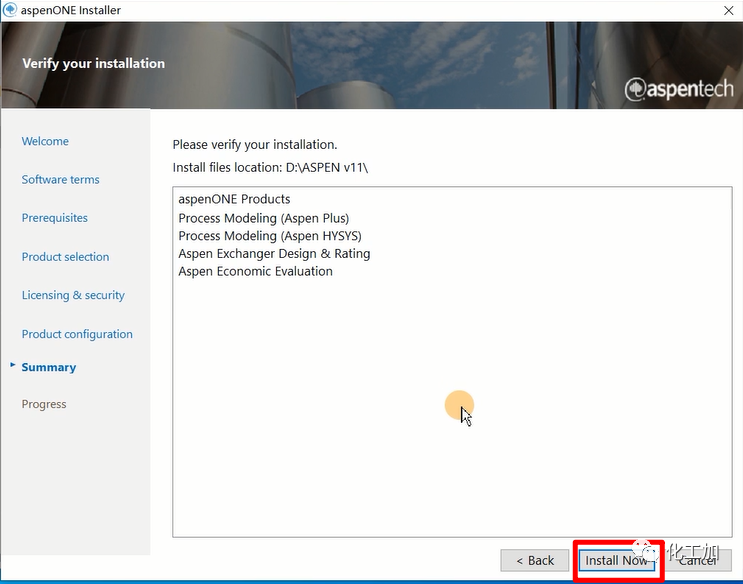Click the aspenONE Installer title bar icon
Viewport: 743px width, 584px height.
click(x=10, y=10)
